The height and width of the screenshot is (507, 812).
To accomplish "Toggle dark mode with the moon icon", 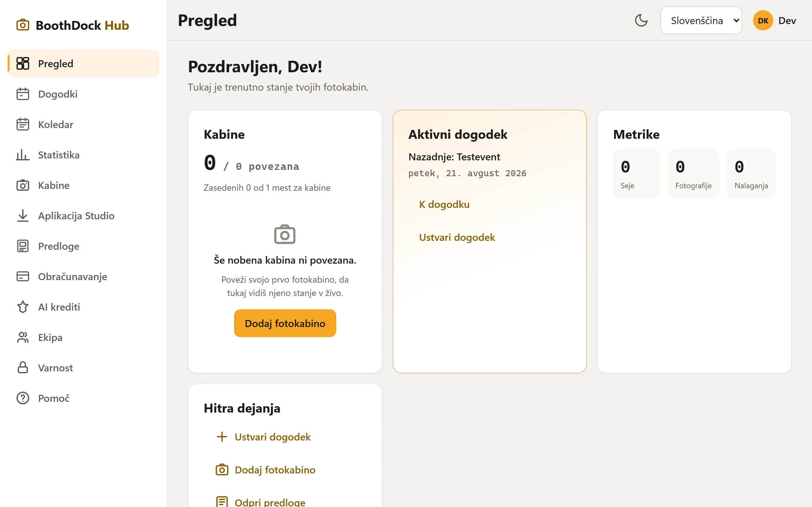I will coord(641,21).
